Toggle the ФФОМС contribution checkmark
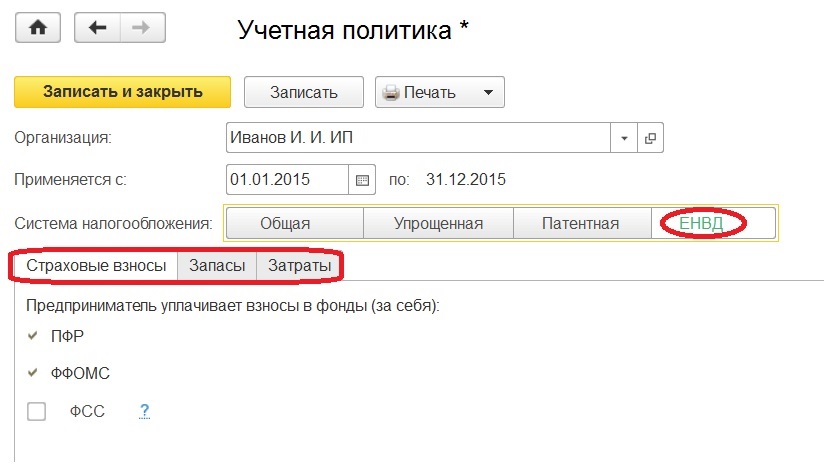Image resolution: width=824 pixels, height=474 pixels. 33,373
